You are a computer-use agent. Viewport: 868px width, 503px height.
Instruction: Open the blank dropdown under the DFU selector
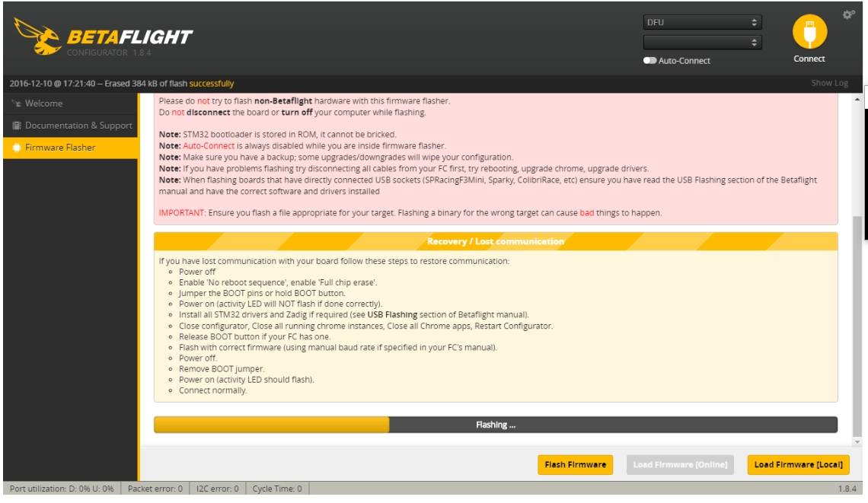point(702,42)
